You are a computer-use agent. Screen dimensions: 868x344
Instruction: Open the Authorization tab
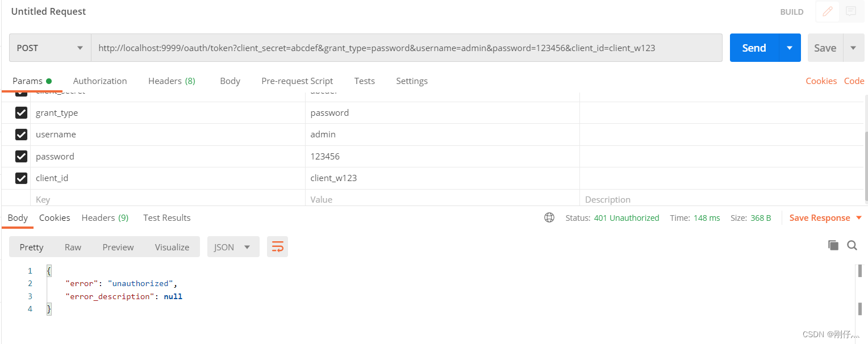tap(100, 81)
